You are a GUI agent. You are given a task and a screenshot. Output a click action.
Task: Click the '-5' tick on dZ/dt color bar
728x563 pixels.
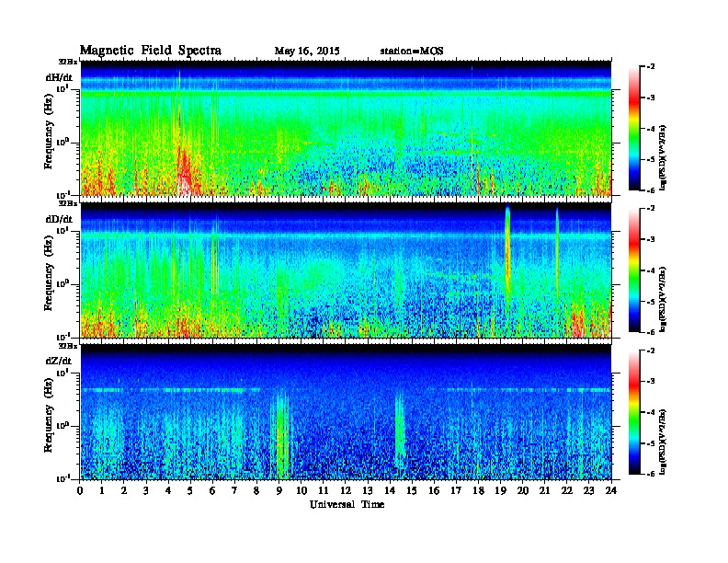coord(651,443)
